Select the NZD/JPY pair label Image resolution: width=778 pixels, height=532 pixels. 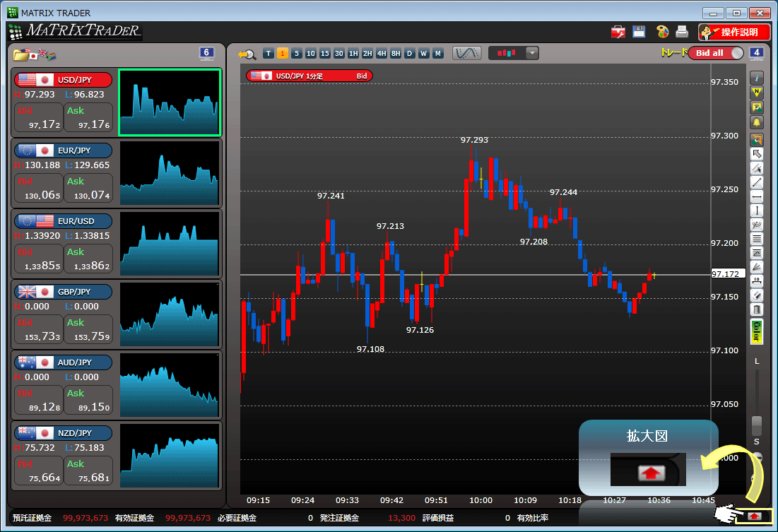63,433
